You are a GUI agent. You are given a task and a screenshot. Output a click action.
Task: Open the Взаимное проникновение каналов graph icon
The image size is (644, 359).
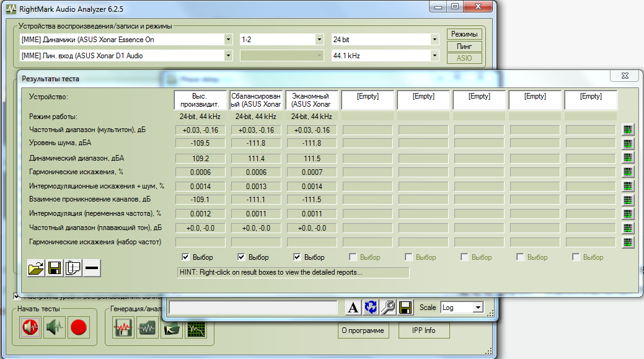[627, 200]
